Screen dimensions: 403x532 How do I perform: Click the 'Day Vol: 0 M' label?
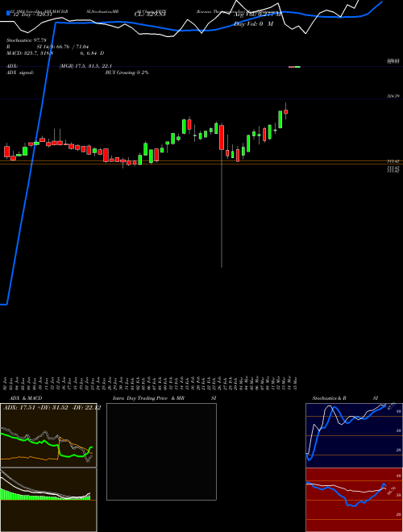click(x=254, y=24)
